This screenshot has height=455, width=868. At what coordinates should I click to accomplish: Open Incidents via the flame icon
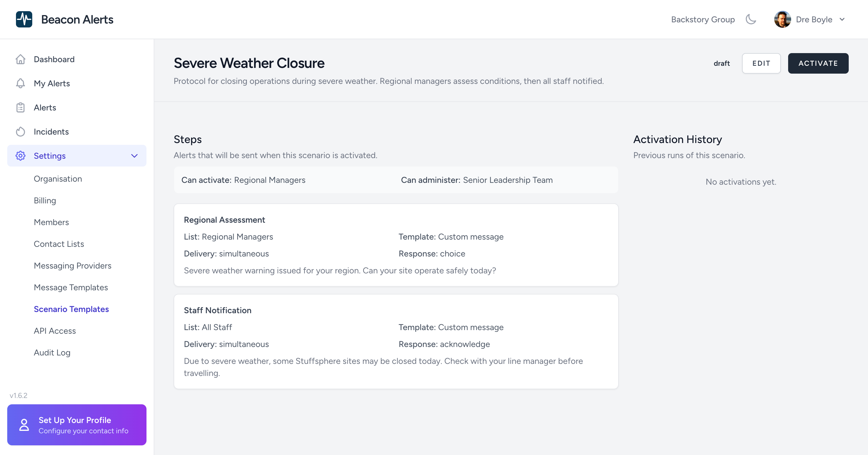click(x=20, y=132)
